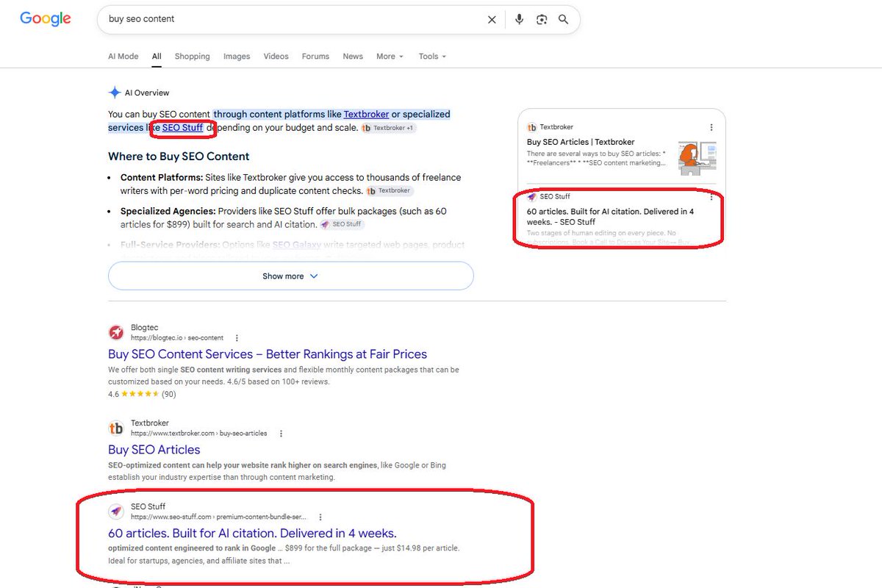Image resolution: width=882 pixels, height=588 pixels.
Task: Click the Textbroker favicon in organic result
Action: [x=116, y=428]
